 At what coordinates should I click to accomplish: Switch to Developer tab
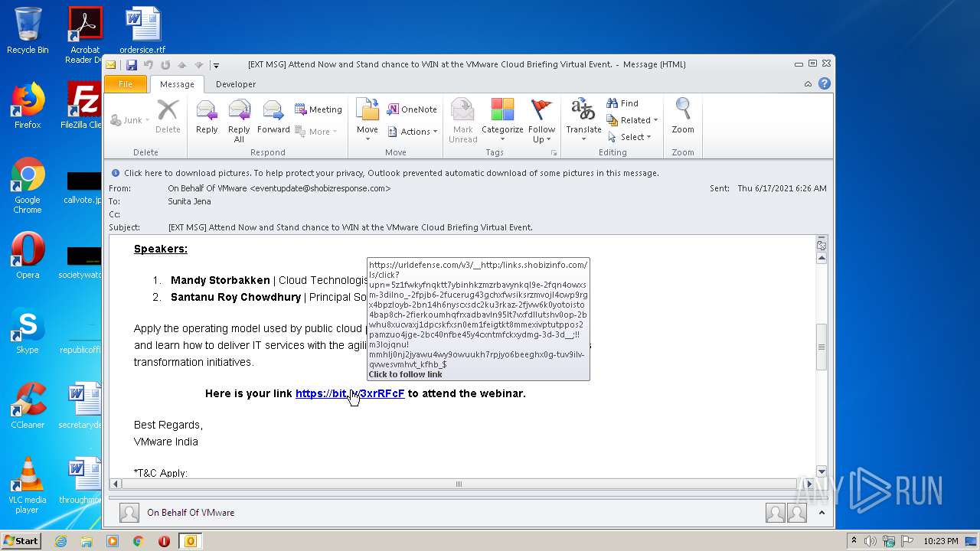tap(236, 84)
